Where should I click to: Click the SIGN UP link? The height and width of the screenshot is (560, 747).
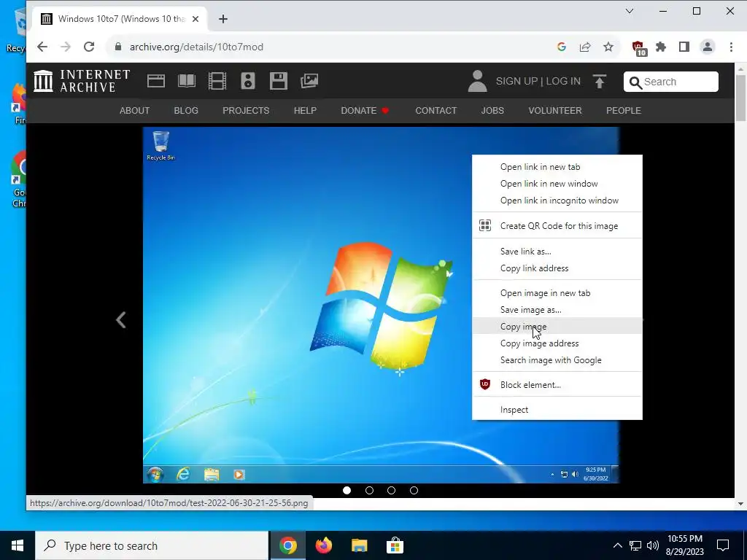516,81
